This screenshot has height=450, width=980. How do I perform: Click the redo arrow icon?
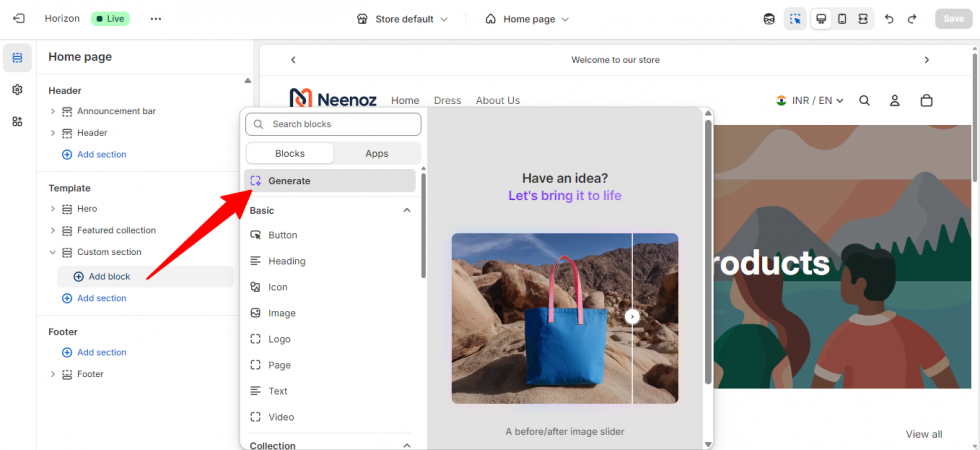[x=912, y=19]
